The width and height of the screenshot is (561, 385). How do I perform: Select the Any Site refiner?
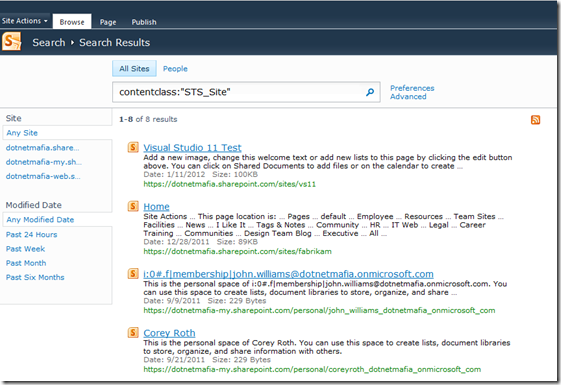click(22, 133)
